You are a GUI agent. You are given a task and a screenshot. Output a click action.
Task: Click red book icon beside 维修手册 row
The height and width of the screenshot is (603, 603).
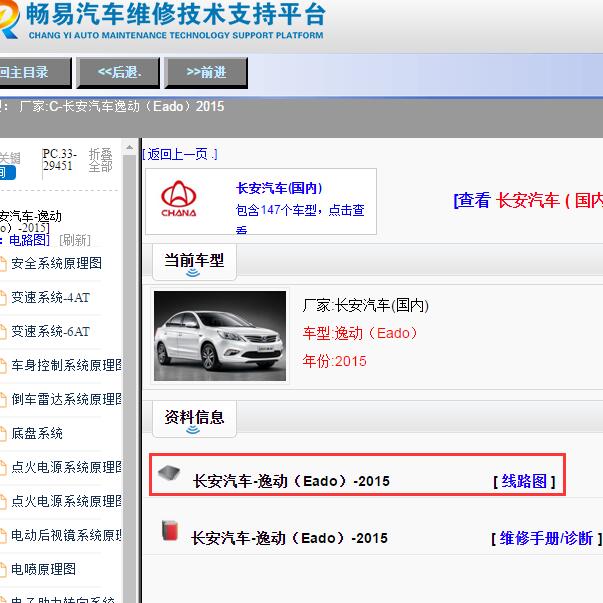[170, 530]
